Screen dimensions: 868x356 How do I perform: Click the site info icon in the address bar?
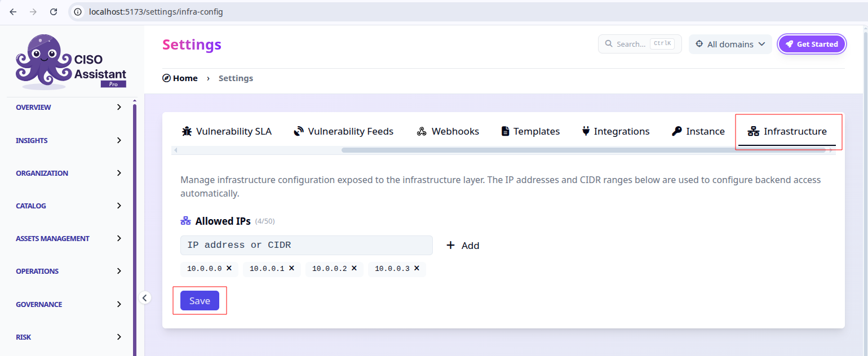[x=78, y=12]
